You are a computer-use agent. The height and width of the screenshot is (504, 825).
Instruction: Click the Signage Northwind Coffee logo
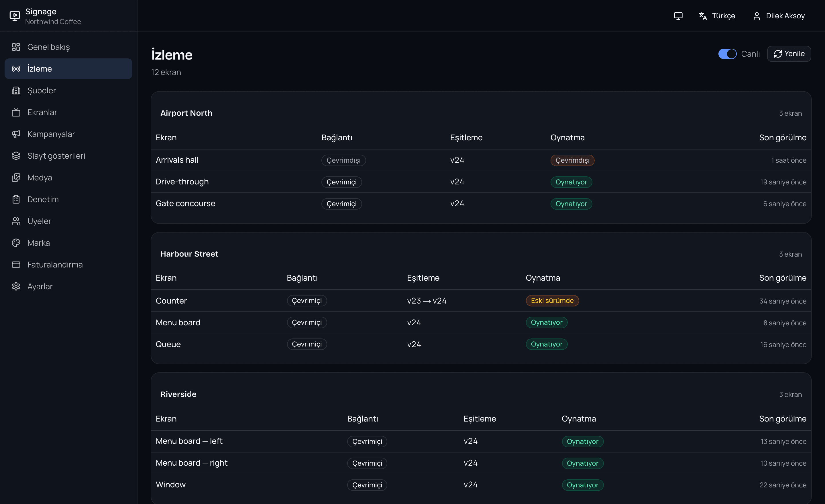tap(45, 16)
